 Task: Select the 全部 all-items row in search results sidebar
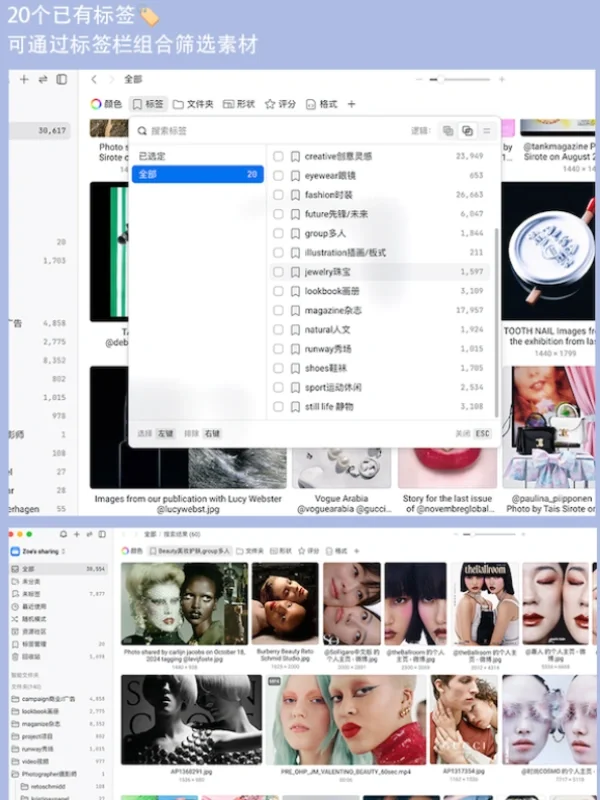coord(59,568)
